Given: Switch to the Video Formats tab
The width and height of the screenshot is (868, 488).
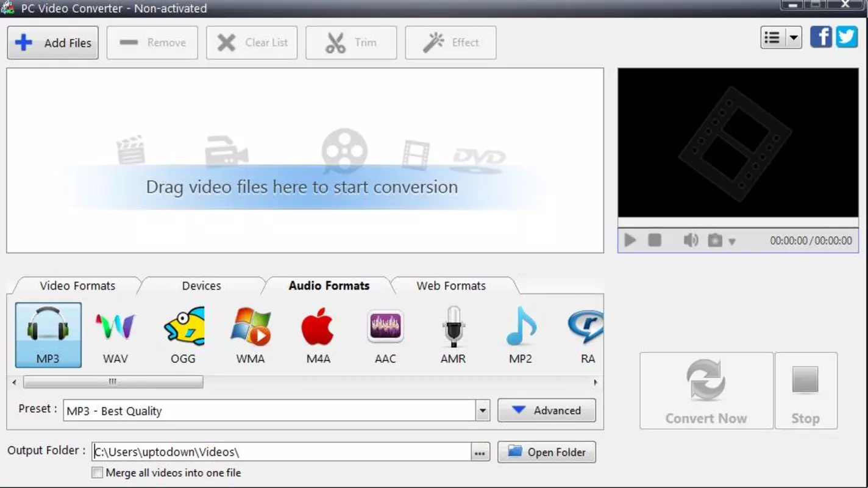Looking at the screenshot, I should [x=77, y=285].
